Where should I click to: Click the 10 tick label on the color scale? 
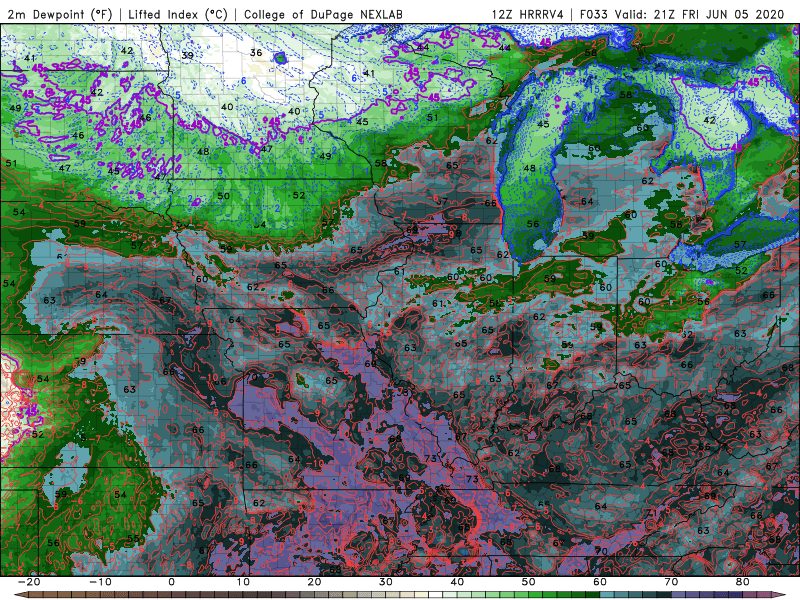pos(243,582)
